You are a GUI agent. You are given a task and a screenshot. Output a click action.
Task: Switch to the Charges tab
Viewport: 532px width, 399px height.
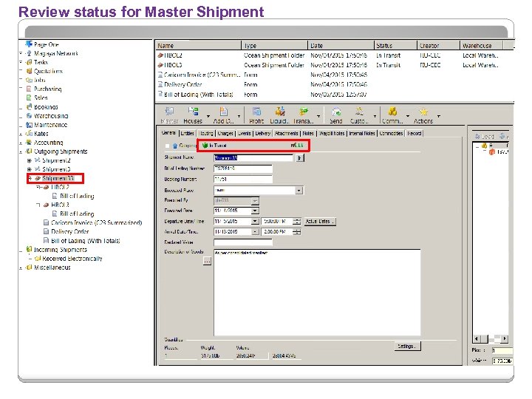point(225,133)
